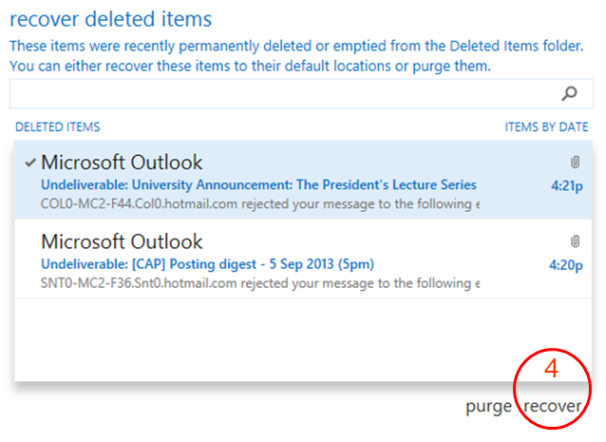Open the Items By Date sort menu
Screen dimensions: 606x442
pyautogui.click(x=547, y=127)
